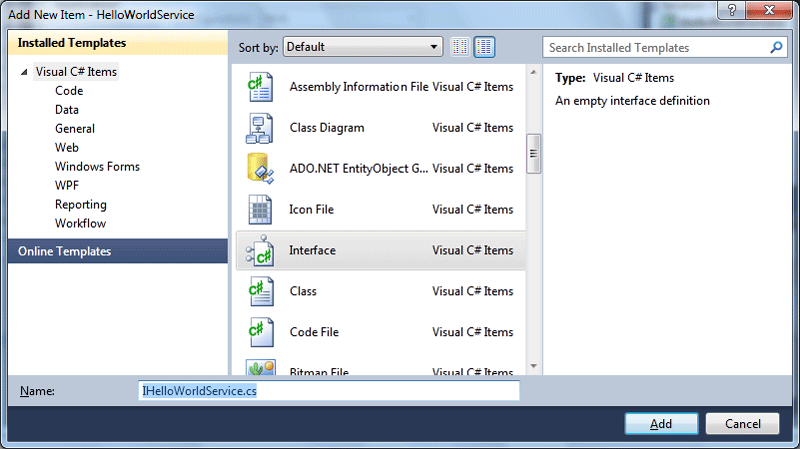Close the Add New Item dialog
Viewport: 800px width, 449px height.
769,10
